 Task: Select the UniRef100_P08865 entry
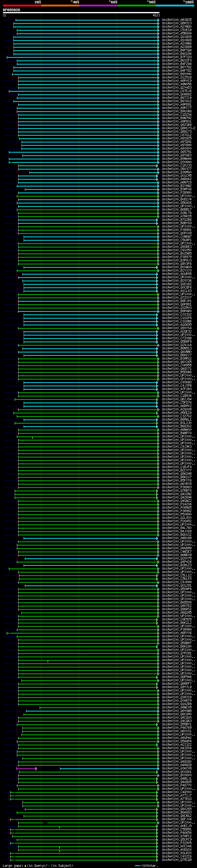coord(177,508)
